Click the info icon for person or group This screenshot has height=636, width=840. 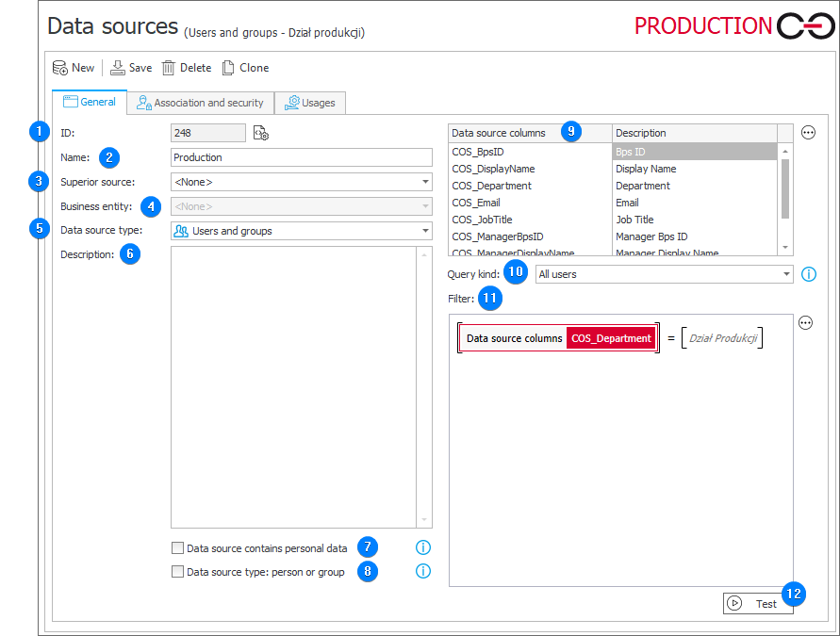423,571
